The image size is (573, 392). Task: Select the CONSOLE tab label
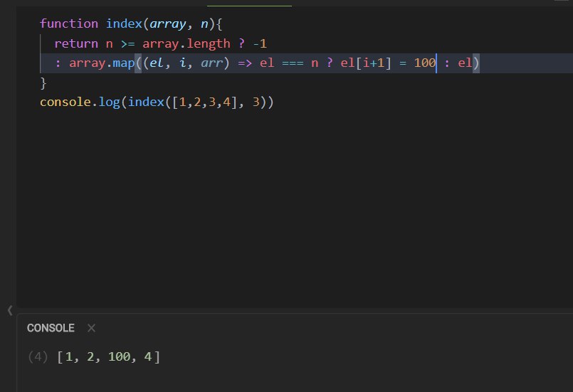(51, 328)
